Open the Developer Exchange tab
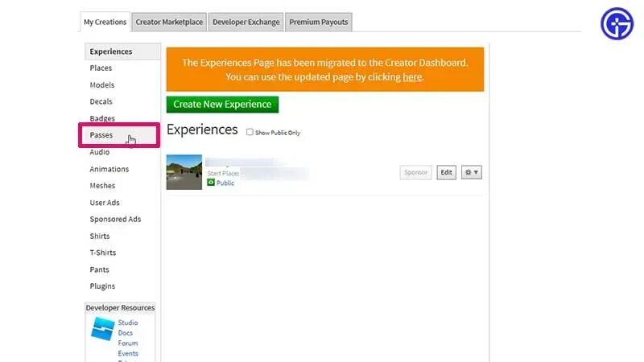The height and width of the screenshot is (362, 644). 246,23
